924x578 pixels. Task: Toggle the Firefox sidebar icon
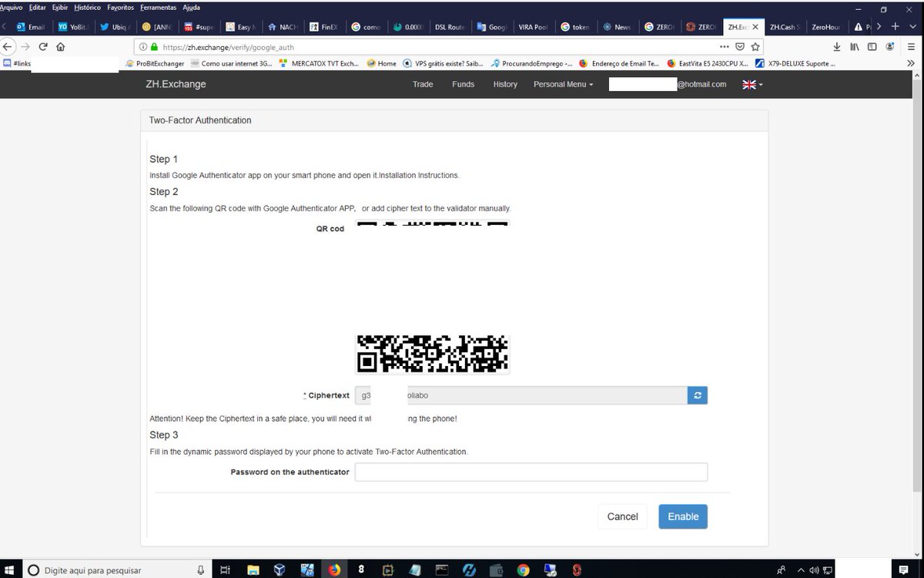pyautogui.click(x=872, y=46)
